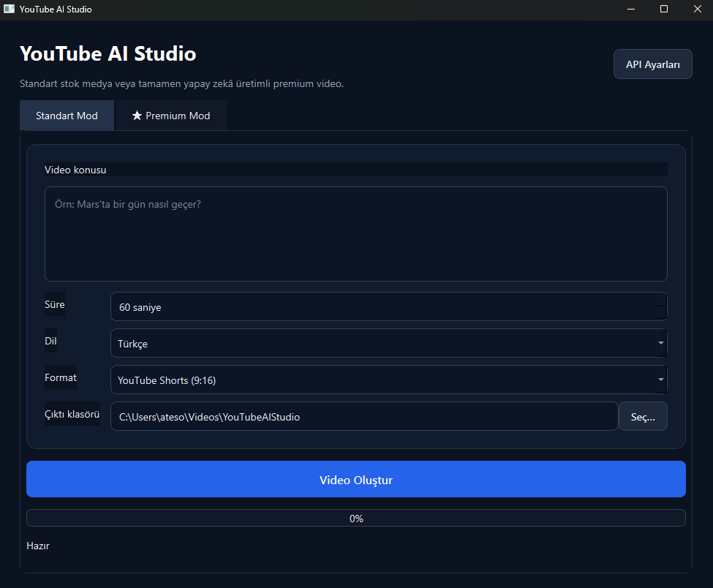Click the star icon on Premium Mod tab
The width and height of the screenshot is (713, 588).
[137, 116]
